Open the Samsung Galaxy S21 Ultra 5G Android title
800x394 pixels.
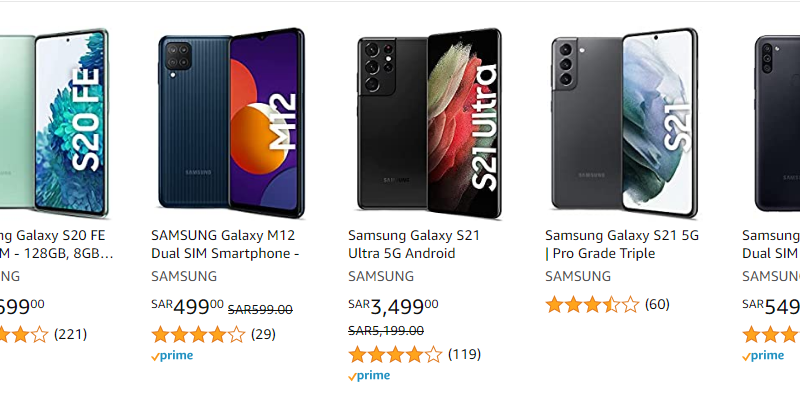[414, 244]
